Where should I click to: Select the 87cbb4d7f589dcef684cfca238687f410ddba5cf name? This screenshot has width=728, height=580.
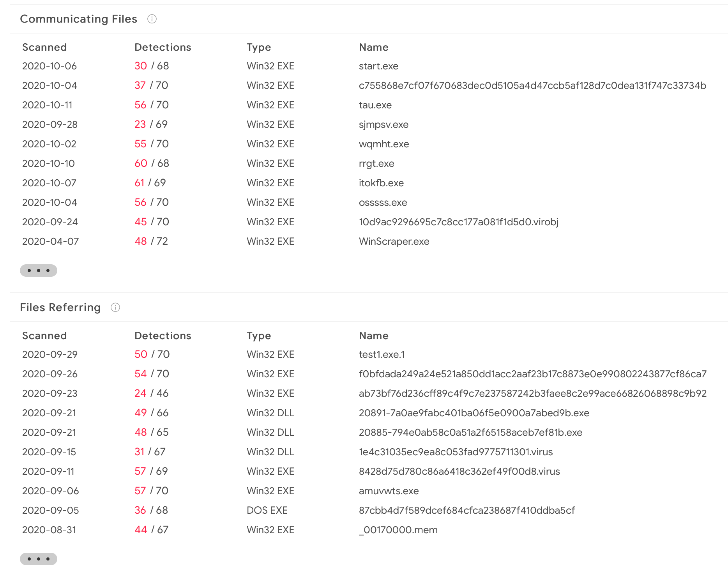466,510
